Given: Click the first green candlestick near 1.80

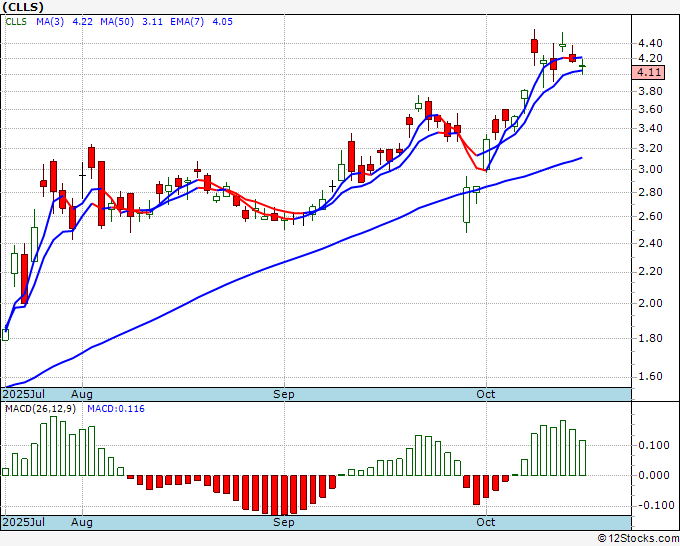Looking at the screenshot, I should [6, 335].
